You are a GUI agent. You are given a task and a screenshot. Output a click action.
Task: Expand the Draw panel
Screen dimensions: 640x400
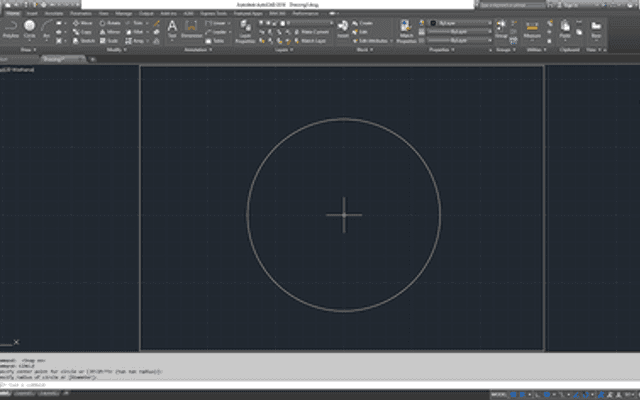click(x=28, y=50)
